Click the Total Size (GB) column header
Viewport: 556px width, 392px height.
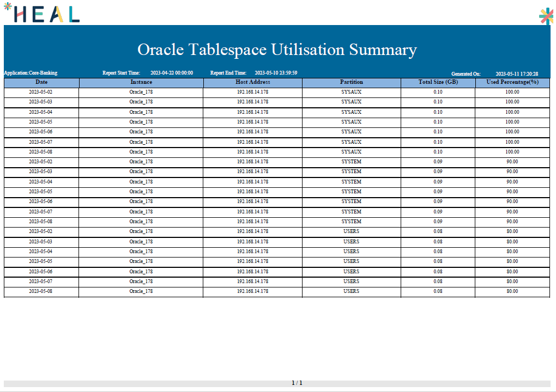click(438, 82)
